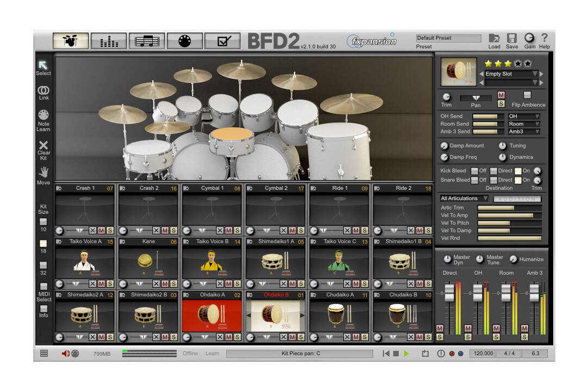Open the Default Preset field

click(x=449, y=38)
